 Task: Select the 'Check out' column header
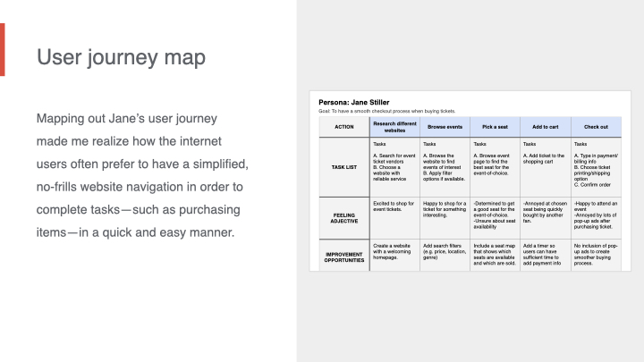tap(596, 126)
